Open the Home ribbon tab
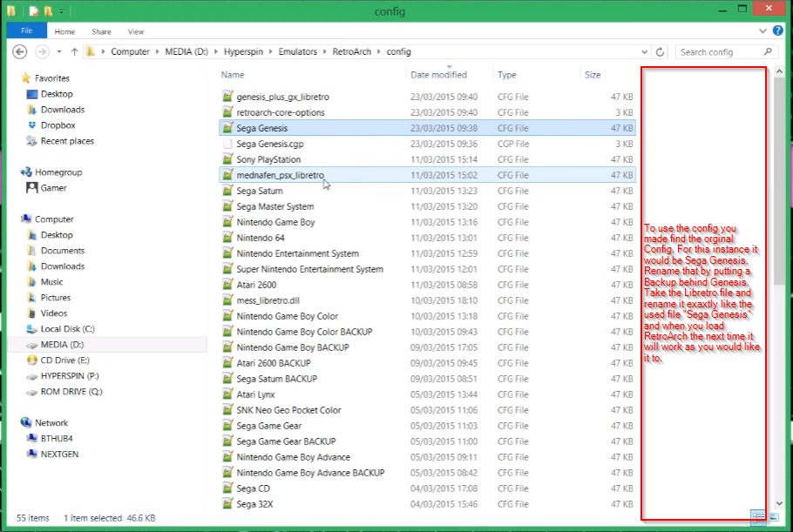This screenshot has height=532, width=793. (x=64, y=31)
